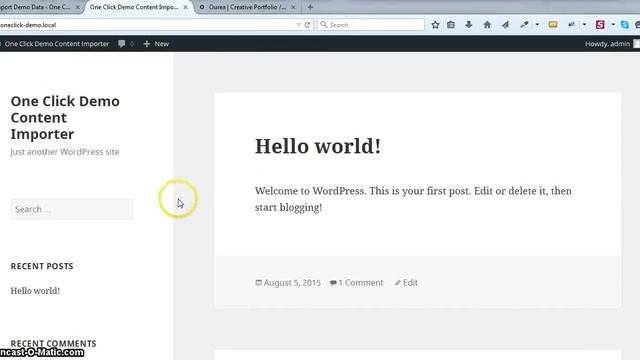The width and height of the screenshot is (640, 360).
Task: Open Hello world! under Recent Posts
Action: click(35, 291)
